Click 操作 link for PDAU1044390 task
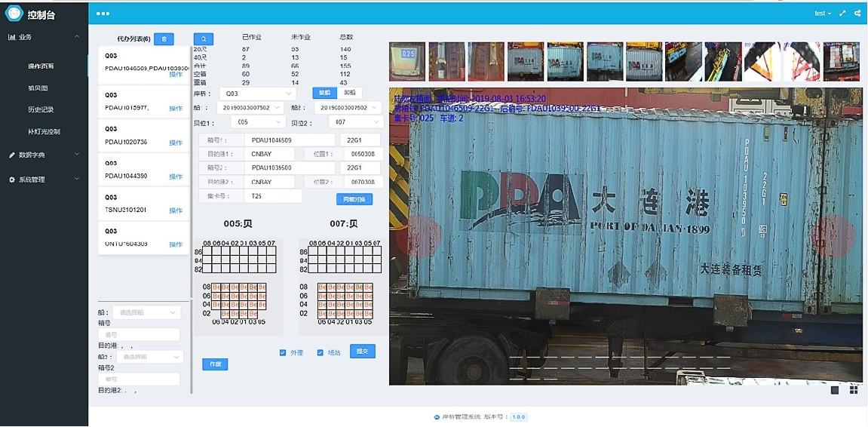This screenshot has height=427, width=868. (176, 177)
